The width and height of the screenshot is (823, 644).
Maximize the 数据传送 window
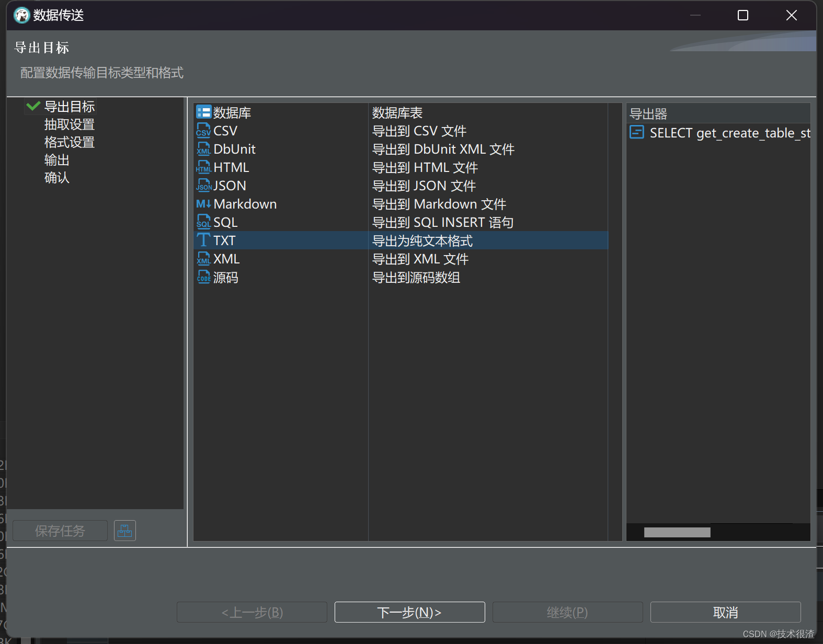click(x=742, y=15)
